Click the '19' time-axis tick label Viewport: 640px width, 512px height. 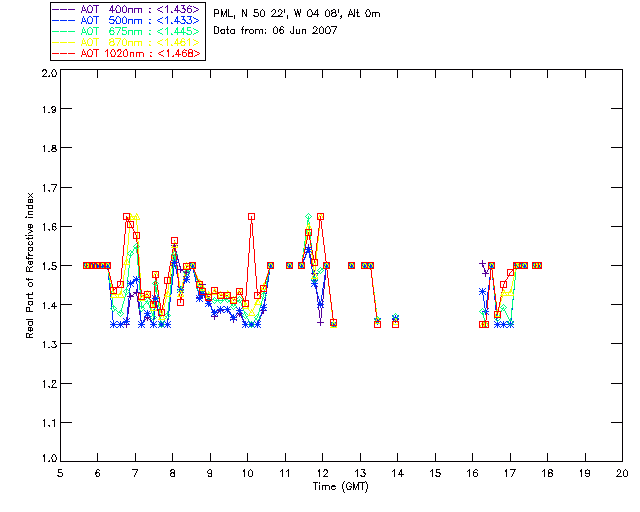[585, 473]
